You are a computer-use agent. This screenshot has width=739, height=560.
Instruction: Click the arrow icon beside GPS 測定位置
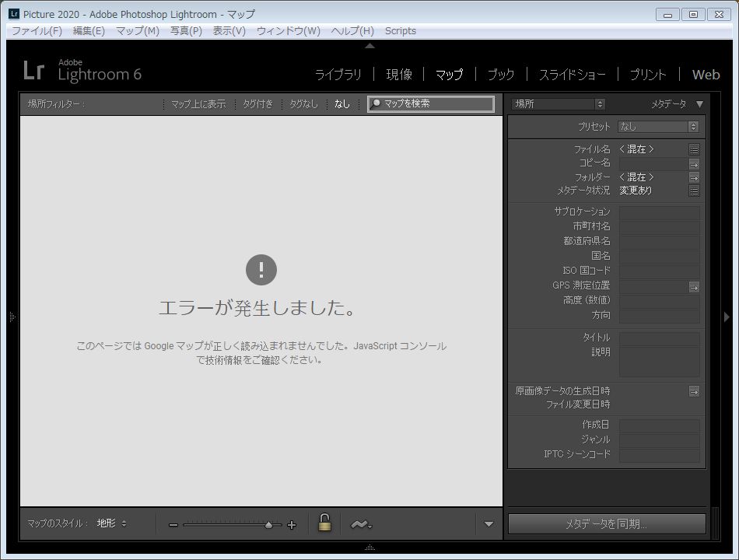tap(694, 287)
